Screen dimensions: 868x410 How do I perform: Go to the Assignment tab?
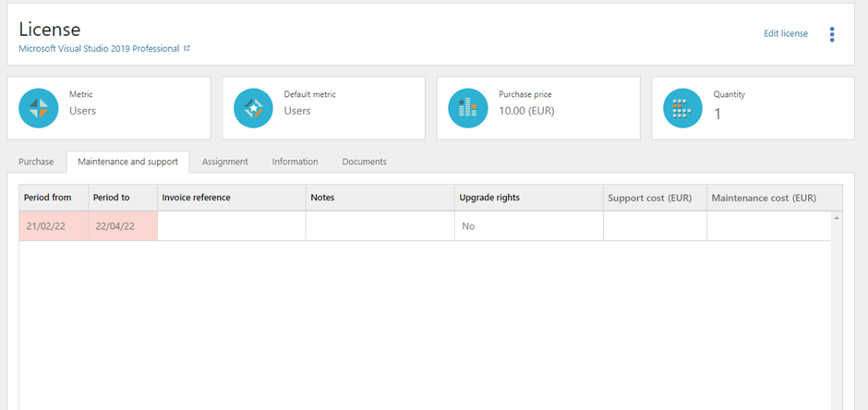click(x=224, y=162)
